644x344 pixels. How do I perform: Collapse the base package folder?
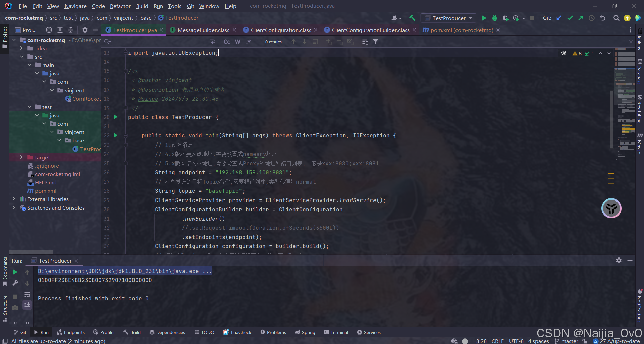click(59, 140)
